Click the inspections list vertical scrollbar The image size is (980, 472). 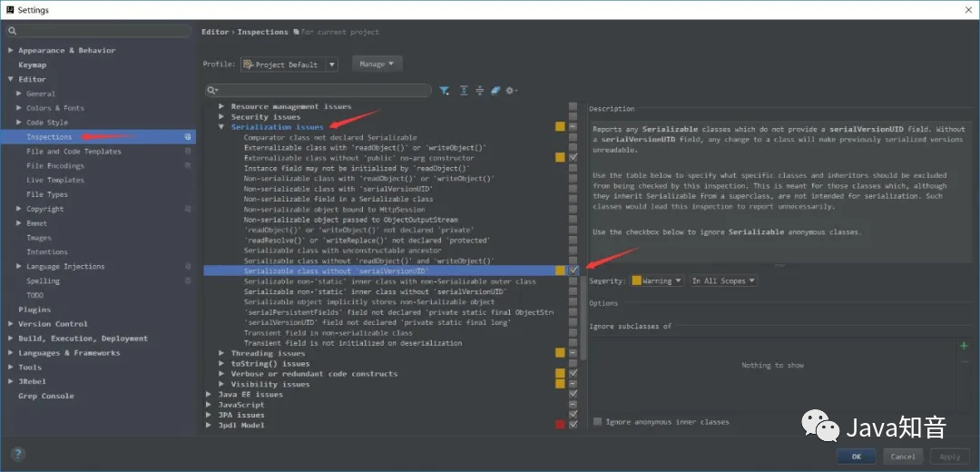pyautogui.click(x=583, y=317)
